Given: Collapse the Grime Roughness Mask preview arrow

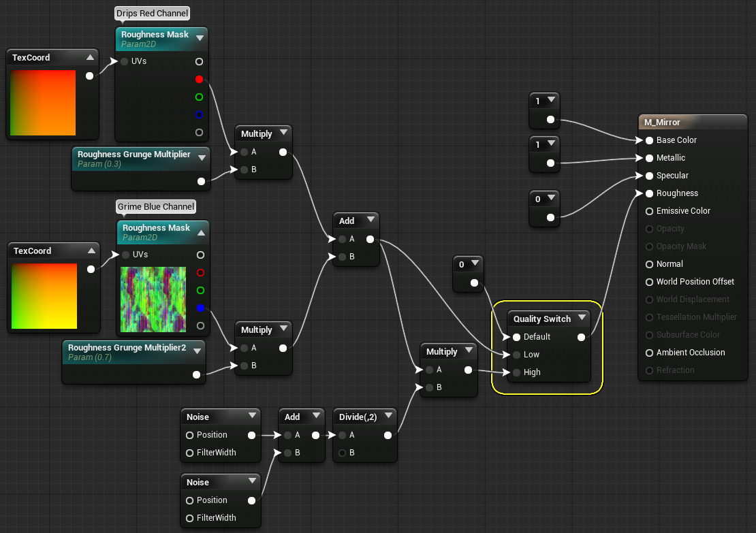Looking at the screenshot, I should (x=200, y=232).
